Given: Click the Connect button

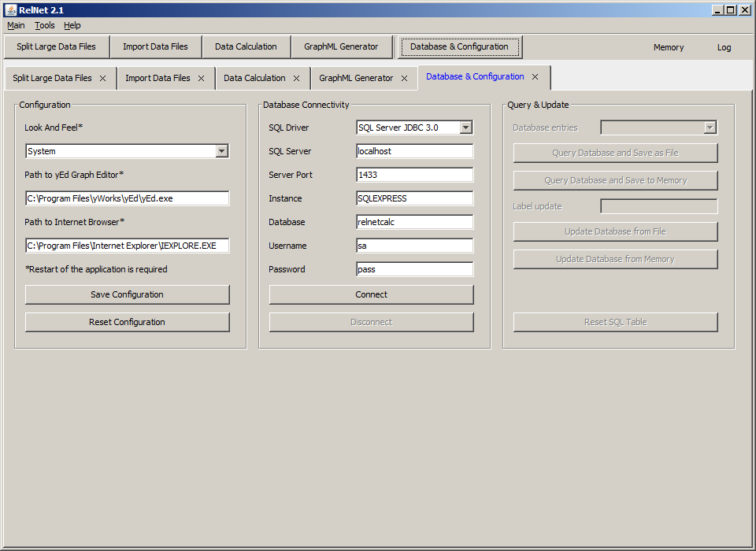Looking at the screenshot, I should pyautogui.click(x=371, y=294).
